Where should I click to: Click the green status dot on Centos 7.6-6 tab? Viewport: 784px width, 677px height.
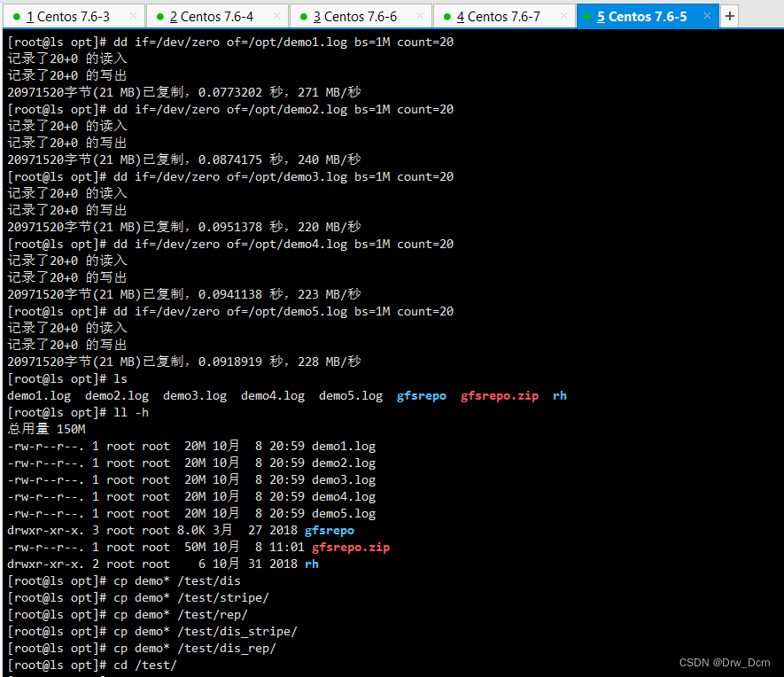[304, 17]
